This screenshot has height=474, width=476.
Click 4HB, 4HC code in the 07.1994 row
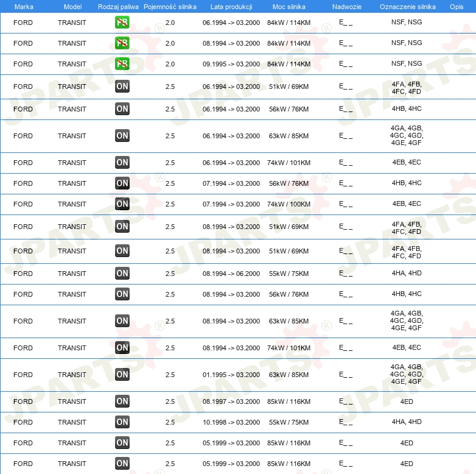407,183
